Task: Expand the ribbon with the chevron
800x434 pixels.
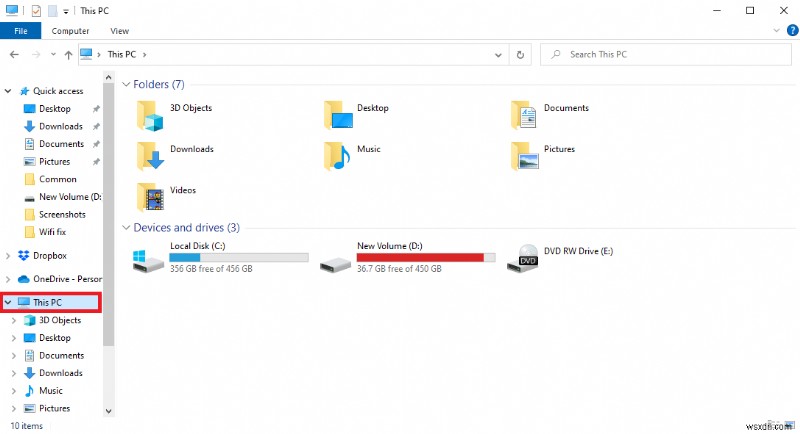Action: coord(777,31)
